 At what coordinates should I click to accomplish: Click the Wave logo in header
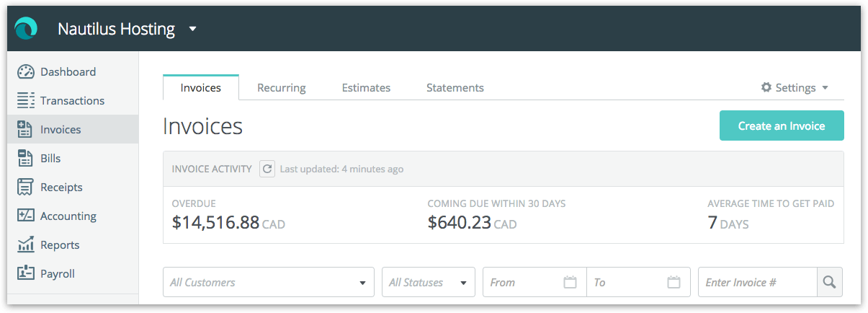click(x=26, y=29)
